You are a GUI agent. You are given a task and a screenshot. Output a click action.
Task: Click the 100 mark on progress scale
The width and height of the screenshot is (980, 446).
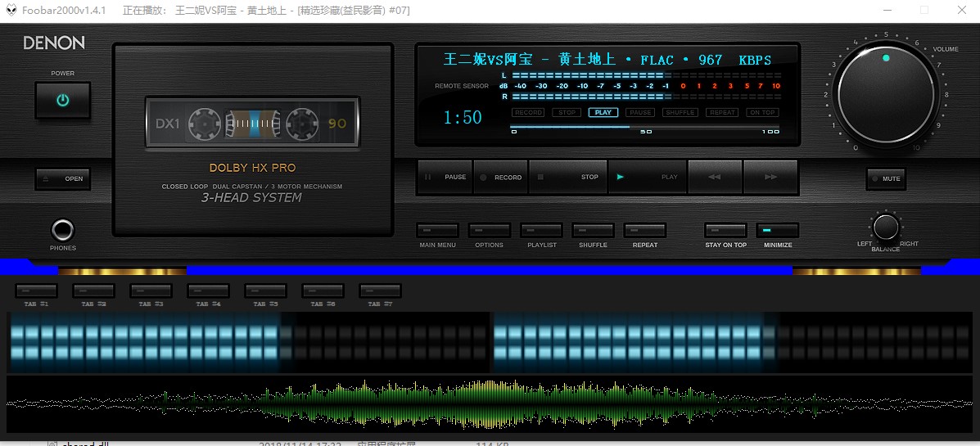[x=770, y=132]
